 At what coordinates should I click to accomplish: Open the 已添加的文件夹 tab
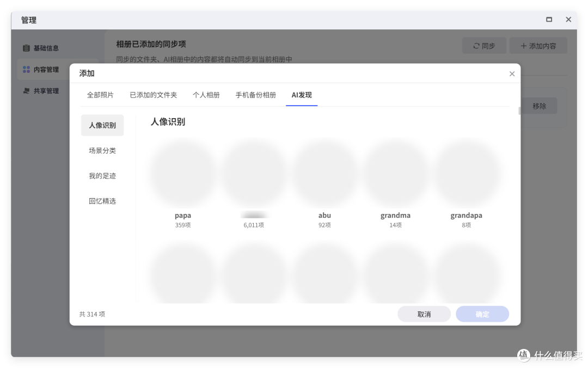pyautogui.click(x=153, y=95)
